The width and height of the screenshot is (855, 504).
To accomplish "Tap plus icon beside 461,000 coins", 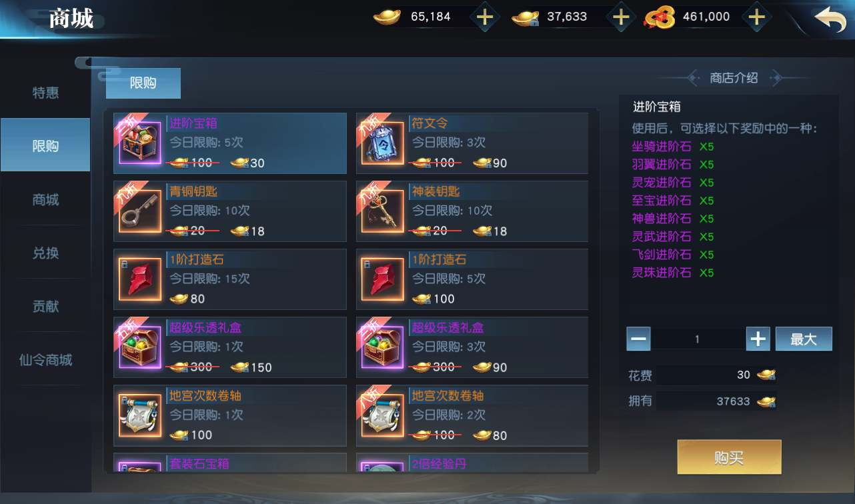I will click(x=756, y=17).
